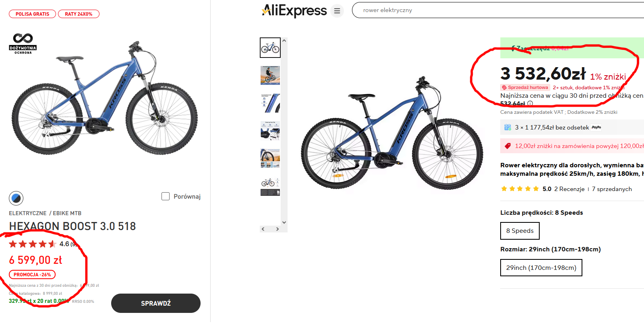Image resolution: width=644 pixels, height=333 pixels.
Task: Open the ELEKTRYCZNE category breadcrumb
Action: coord(28,213)
